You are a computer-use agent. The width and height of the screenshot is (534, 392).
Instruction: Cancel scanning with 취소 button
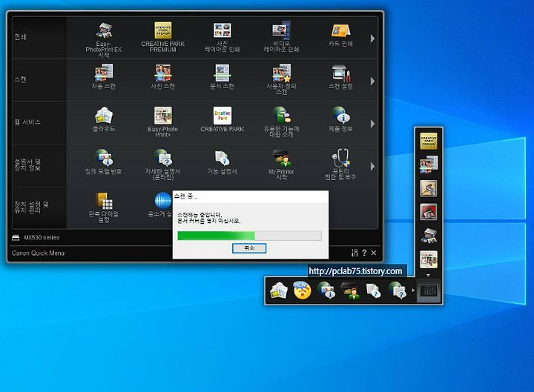pos(249,248)
